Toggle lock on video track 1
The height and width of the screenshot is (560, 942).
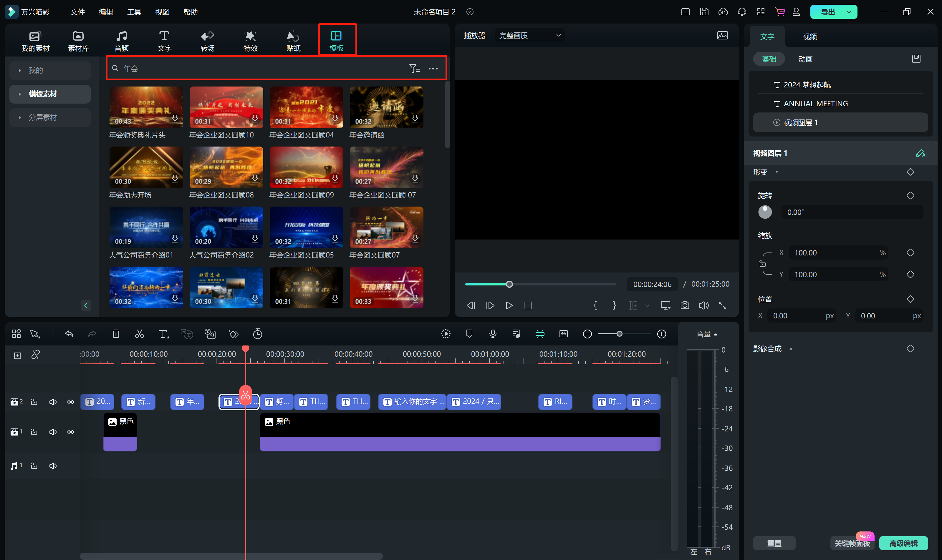click(34, 432)
